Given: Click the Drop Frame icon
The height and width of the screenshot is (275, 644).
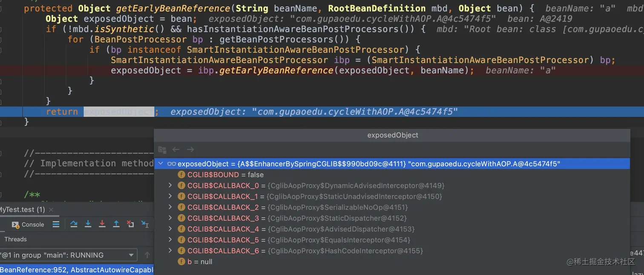Looking at the screenshot, I should tap(130, 224).
